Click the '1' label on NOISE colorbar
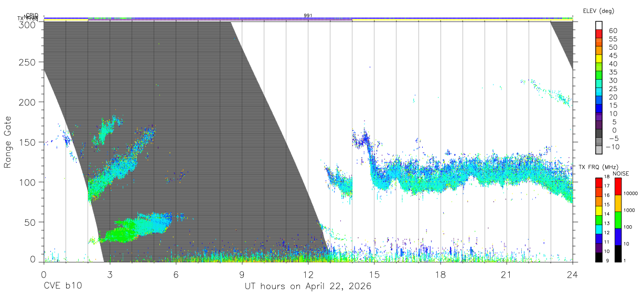This screenshot has height=297, width=644. coord(626,261)
